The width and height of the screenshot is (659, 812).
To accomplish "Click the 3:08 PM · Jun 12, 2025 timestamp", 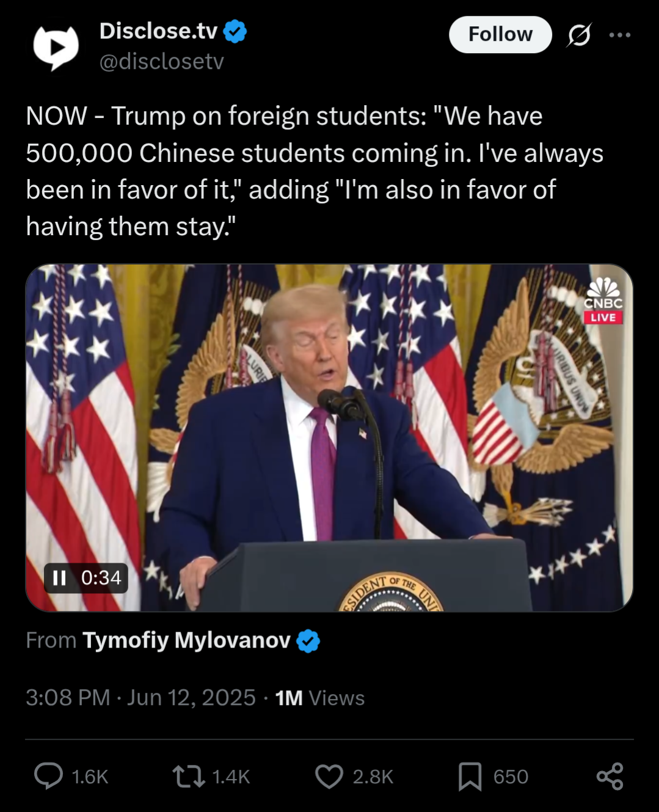I will point(140,697).
